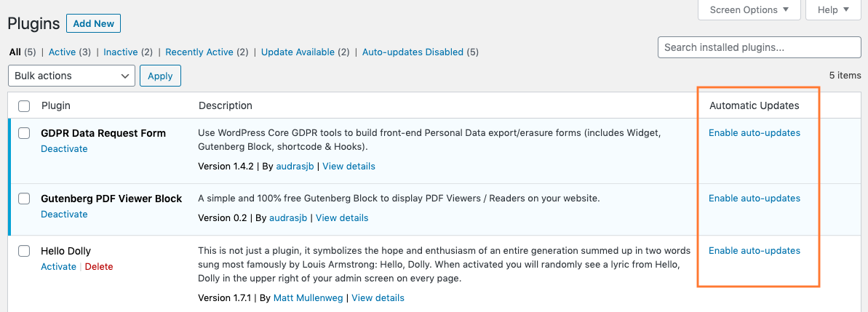Filter plugins by Active
The width and height of the screenshot is (868, 312).
(62, 52)
